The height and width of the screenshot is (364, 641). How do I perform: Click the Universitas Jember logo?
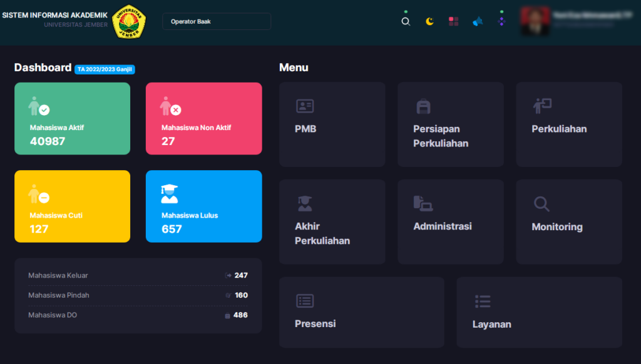[x=129, y=22]
